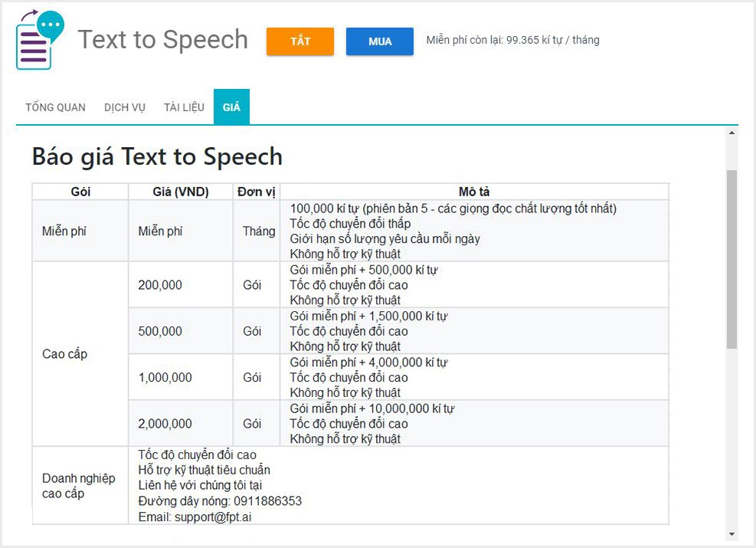Image resolution: width=756 pixels, height=548 pixels.
Task: Click the 'Text to Speech' header title
Action: (x=163, y=40)
